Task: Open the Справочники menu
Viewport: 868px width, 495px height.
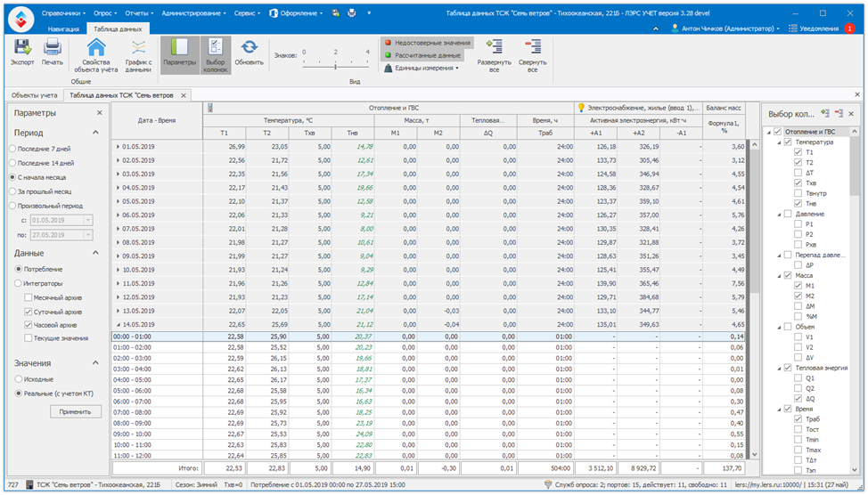Action: click(63, 13)
